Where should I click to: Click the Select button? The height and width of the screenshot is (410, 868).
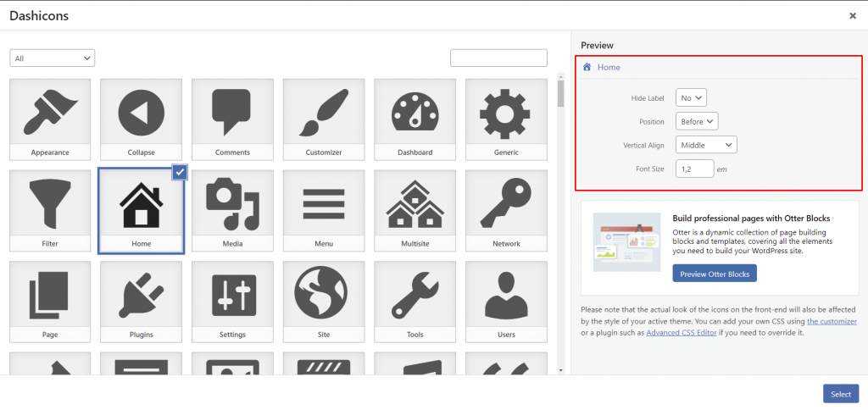841,394
